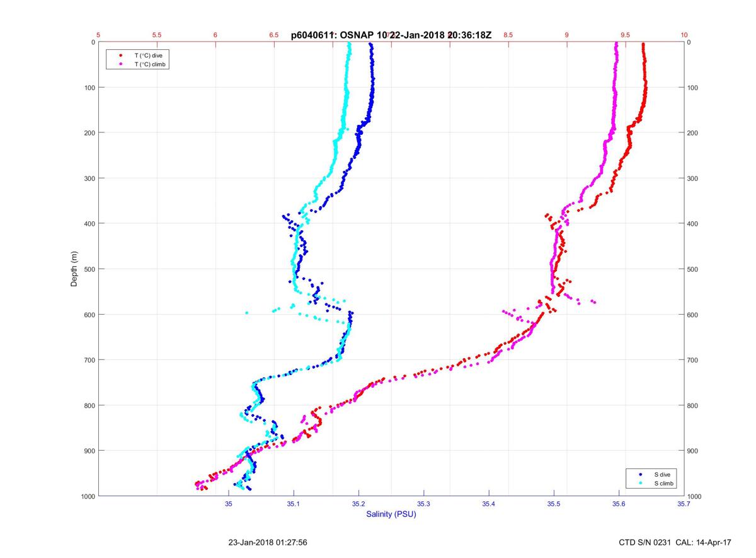Viewport: 756px width, 558px height.
Task: Click the '23-Jan-2018 01:27:56' timestamp
Action: [268, 542]
